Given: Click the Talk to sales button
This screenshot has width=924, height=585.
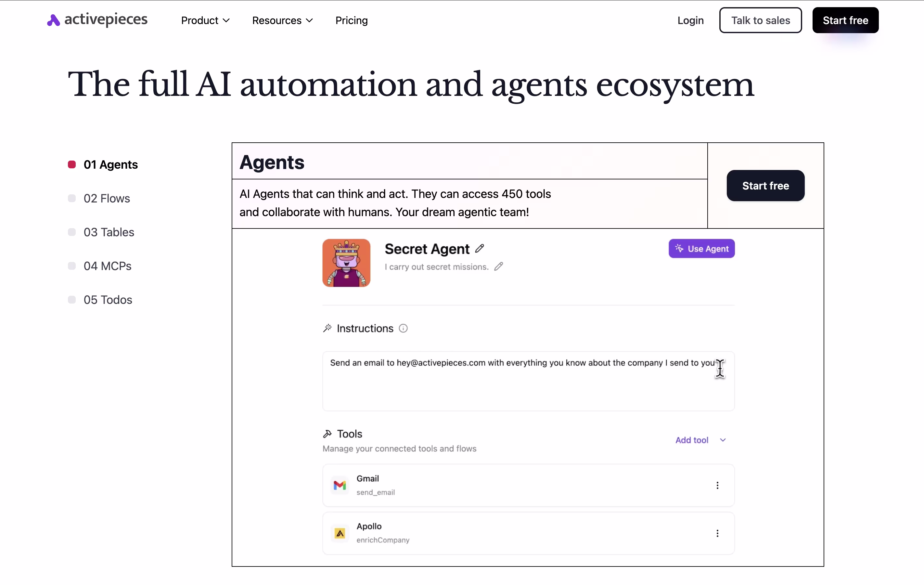Looking at the screenshot, I should [760, 20].
